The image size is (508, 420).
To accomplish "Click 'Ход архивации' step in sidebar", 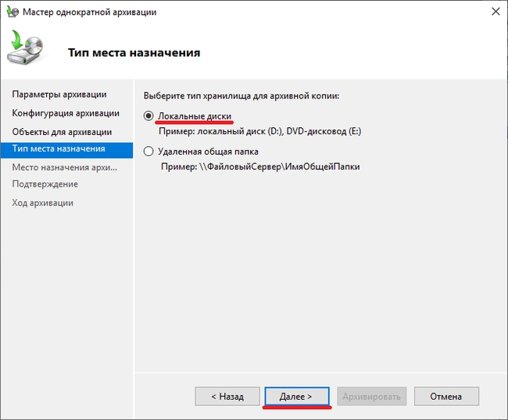I will click(x=43, y=203).
